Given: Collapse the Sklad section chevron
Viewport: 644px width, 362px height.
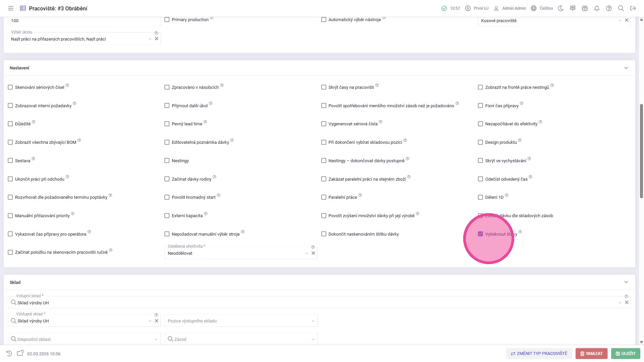Looking at the screenshot, I should pyautogui.click(x=626, y=283).
